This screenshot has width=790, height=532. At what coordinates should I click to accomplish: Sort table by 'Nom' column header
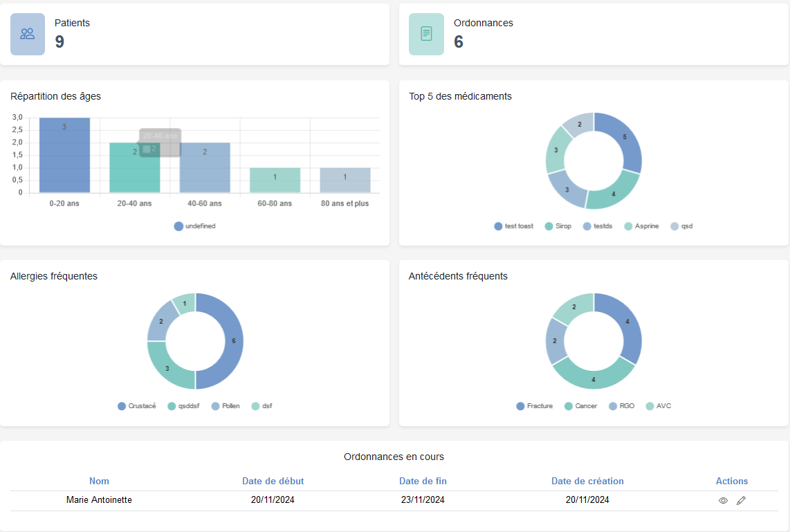point(99,481)
